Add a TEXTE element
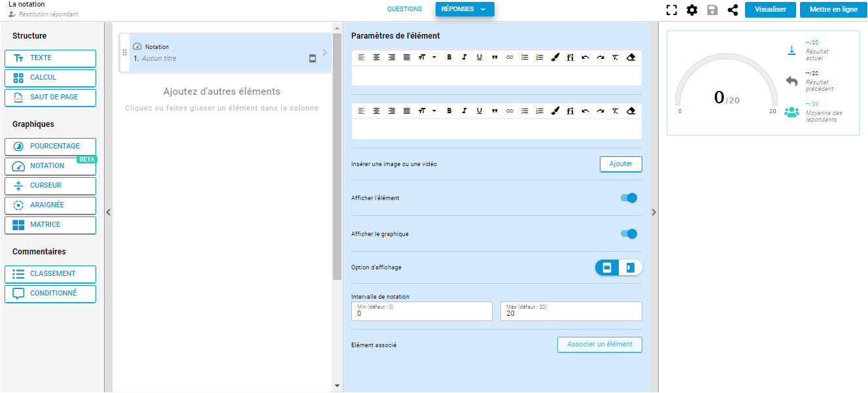This screenshot has width=868, height=393. pyautogui.click(x=50, y=58)
